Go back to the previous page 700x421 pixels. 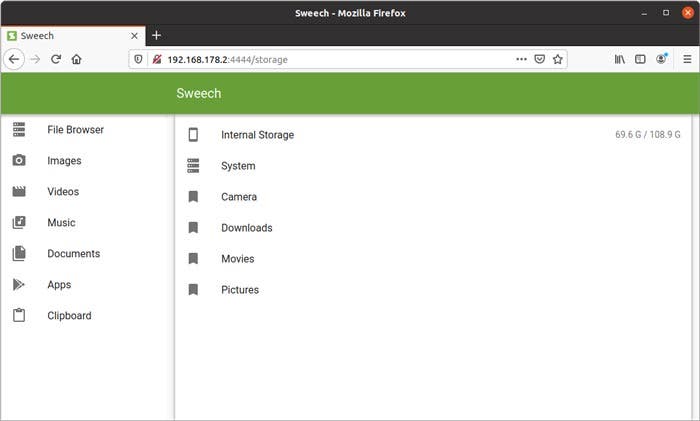click(x=14, y=59)
